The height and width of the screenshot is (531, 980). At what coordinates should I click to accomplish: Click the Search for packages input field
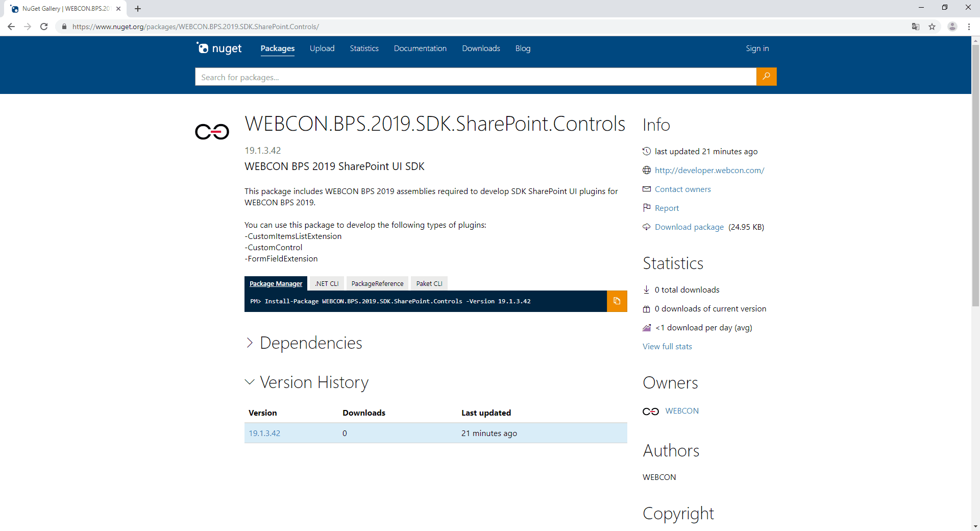click(476, 77)
